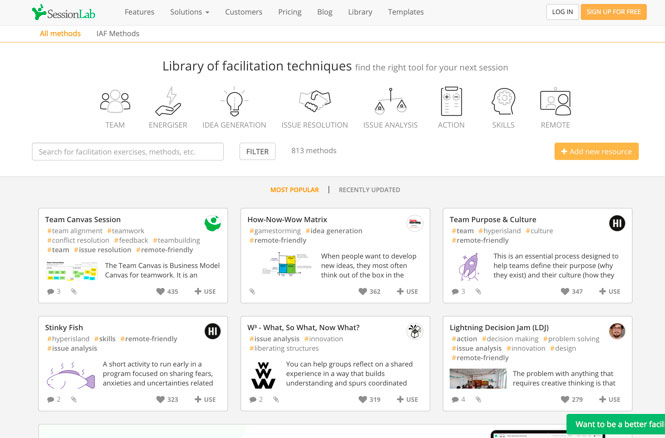Select the Team category icon
Viewport: 665px width, 438px height.
point(115,102)
